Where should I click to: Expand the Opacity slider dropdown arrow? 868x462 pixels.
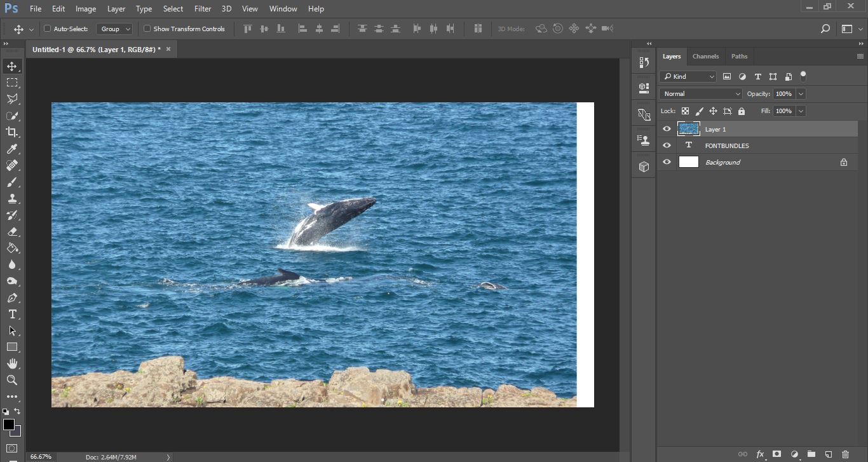click(801, 93)
